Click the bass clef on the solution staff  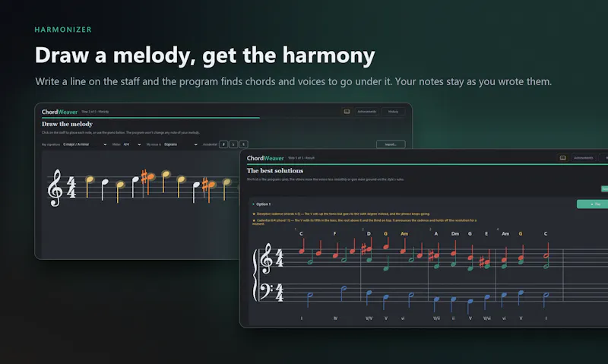click(x=265, y=292)
